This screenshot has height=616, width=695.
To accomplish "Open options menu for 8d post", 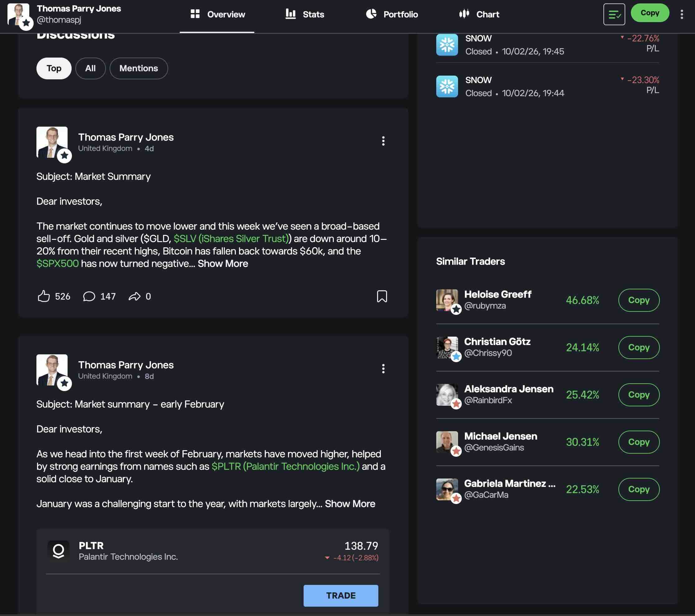I will click(x=383, y=369).
